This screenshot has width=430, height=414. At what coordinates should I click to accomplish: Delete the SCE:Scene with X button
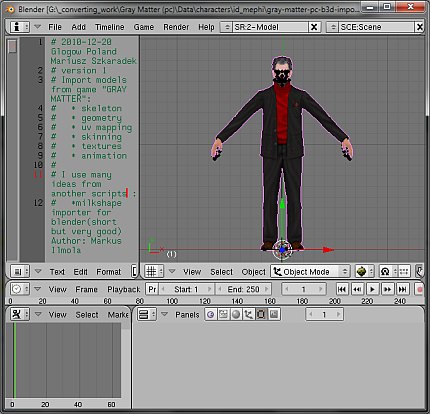point(420,27)
